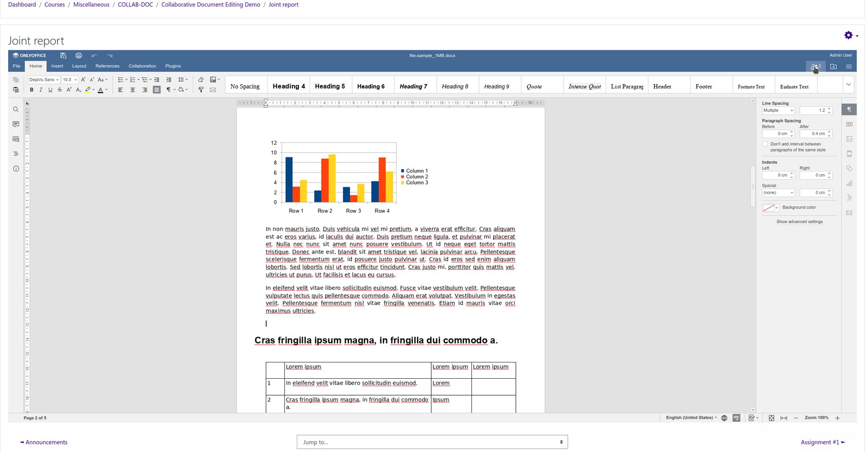Open the paragraph Background color picker
Image resolution: width=868 pixels, height=452 pixels.
pos(770,208)
